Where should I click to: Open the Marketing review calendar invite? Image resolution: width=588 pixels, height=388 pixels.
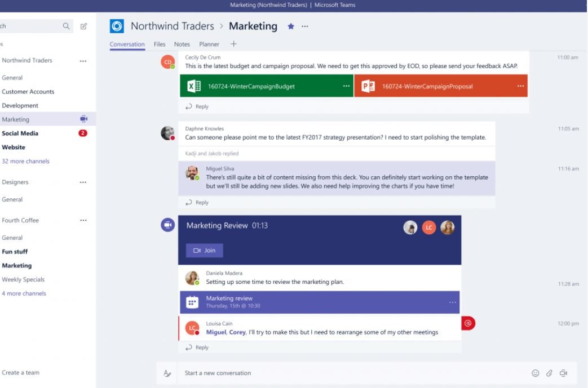pos(320,302)
